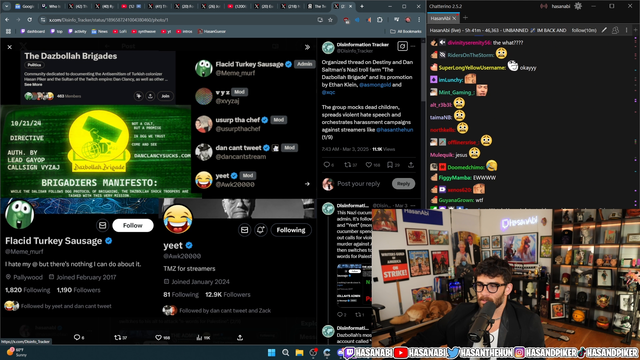The height and width of the screenshot is (360, 640).
Task: Click the bottom overlay share icon
Action: (x=240, y=337)
